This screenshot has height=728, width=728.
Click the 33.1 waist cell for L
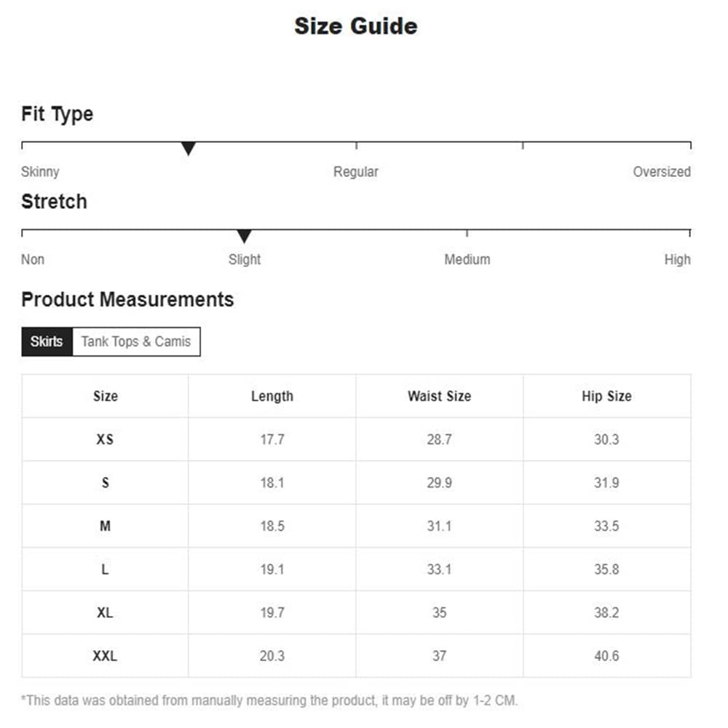click(439, 569)
